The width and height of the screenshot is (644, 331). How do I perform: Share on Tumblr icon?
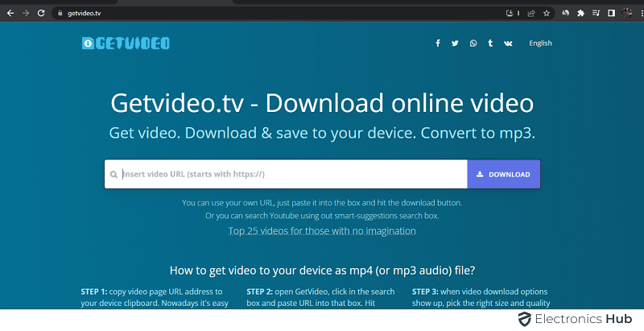pos(490,43)
